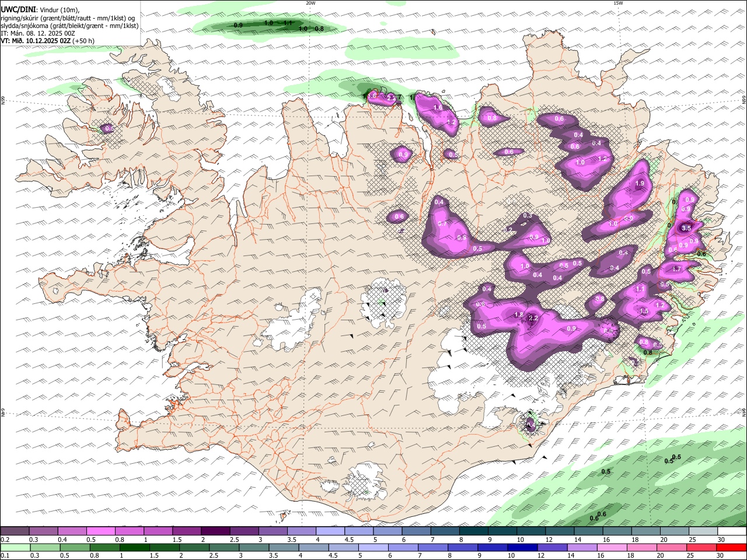Screen dimensions: 747x560
Task: Click the 1.9 snowfall value label
Action: [x=639, y=184]
